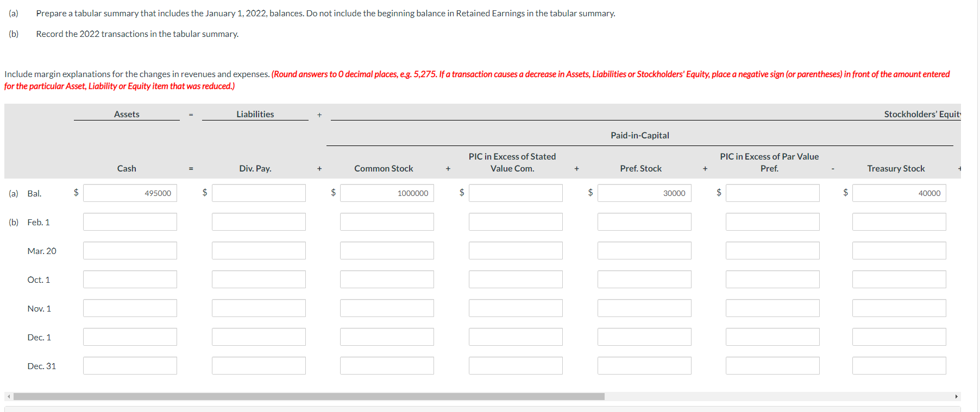980x412 pixels.
Task: Click the "Liabilities" column group header
Action: (x=255, y=114)
